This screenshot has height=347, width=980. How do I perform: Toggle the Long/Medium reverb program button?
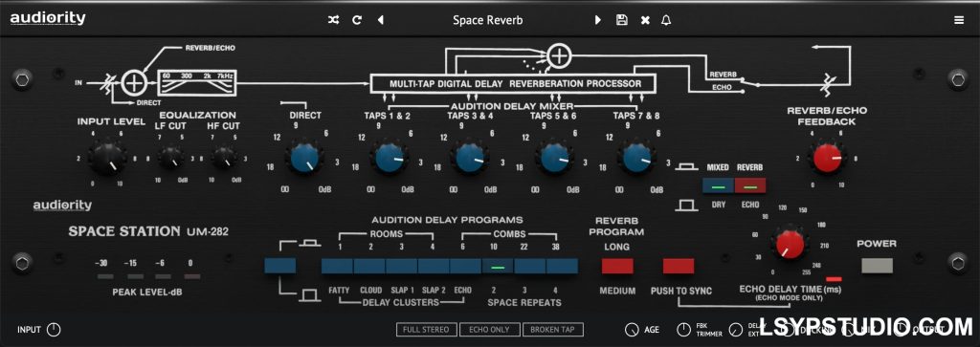[617, 266]
